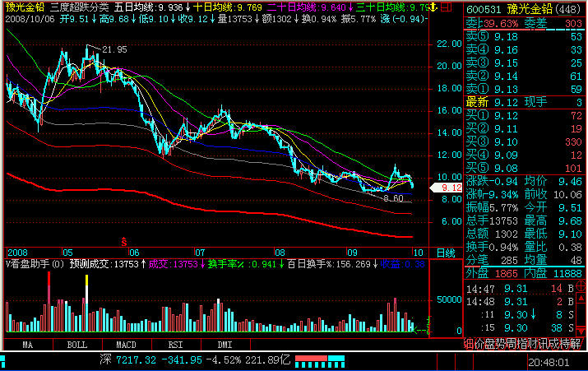Image resolution: width=588 pixels, height=371 pixels.
Task: Open the MACD indicator tab
Action: click(127, 345)
